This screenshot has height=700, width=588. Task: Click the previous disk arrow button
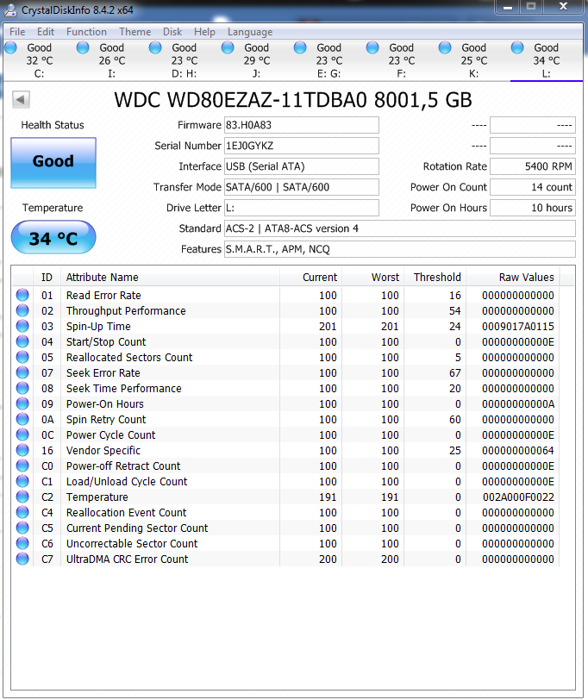click(21, 99)
